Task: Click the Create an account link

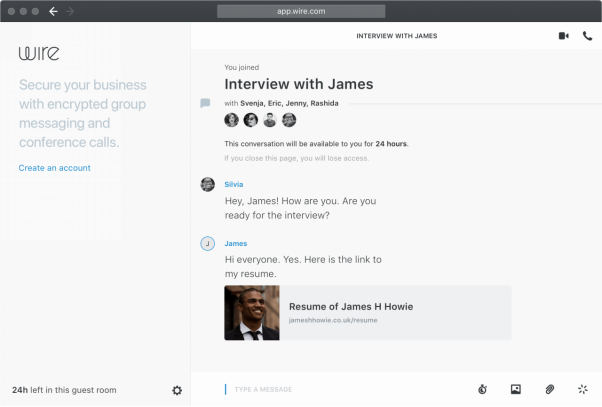Action: pyautogui.click(x=55, y=168)
